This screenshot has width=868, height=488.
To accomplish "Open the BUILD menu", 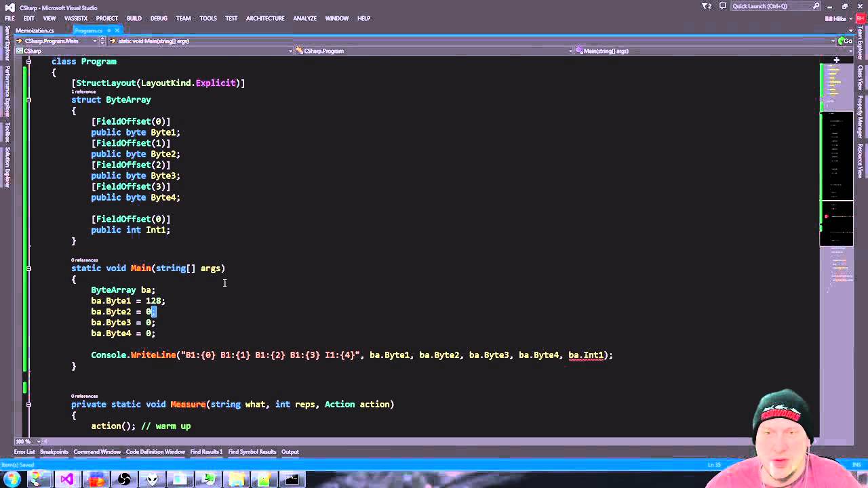I will coord(134,18).
